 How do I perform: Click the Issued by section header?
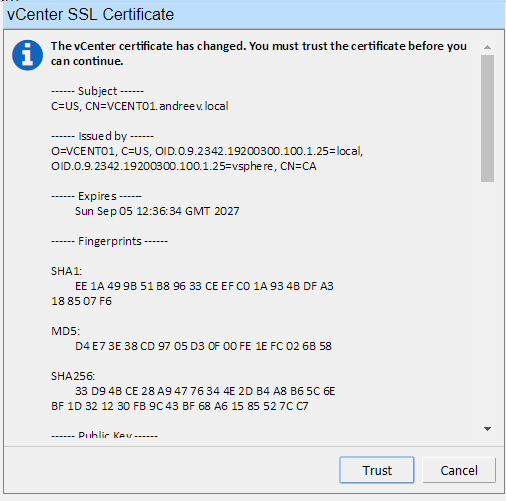(x=102, y=136)
